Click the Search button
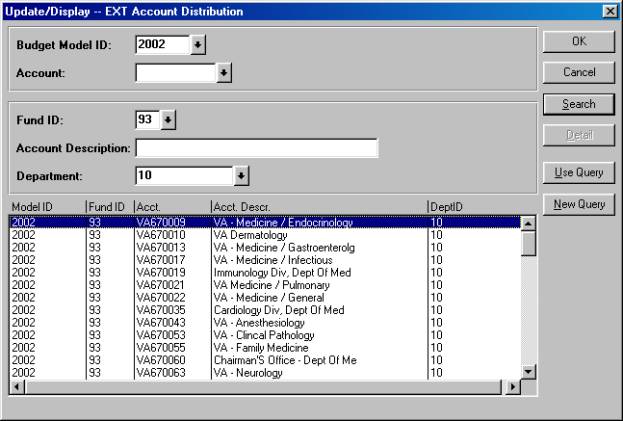 [578, 104]
